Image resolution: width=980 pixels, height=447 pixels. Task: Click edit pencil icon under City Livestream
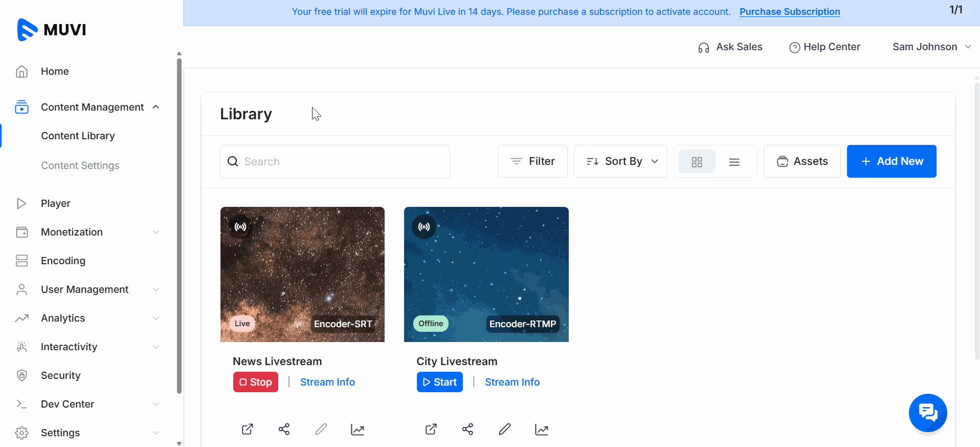(x=504, y=429)
